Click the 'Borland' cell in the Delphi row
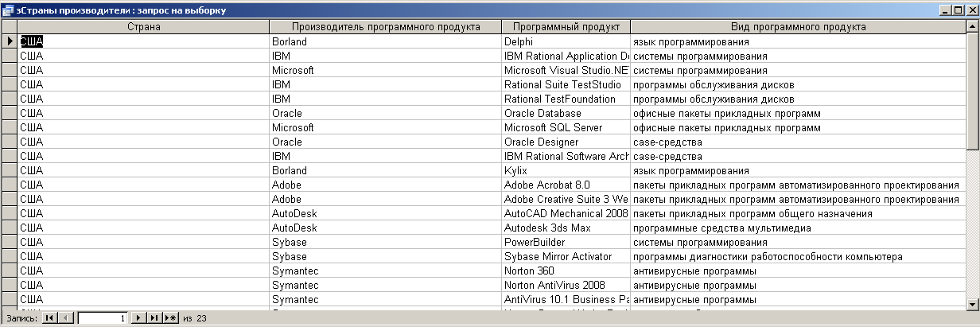The width and height of the screenshot is (980, 327). [386, 41]
